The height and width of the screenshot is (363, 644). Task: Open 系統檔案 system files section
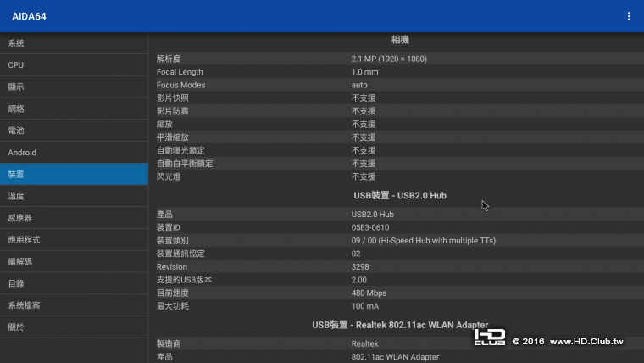pos(74,305)
